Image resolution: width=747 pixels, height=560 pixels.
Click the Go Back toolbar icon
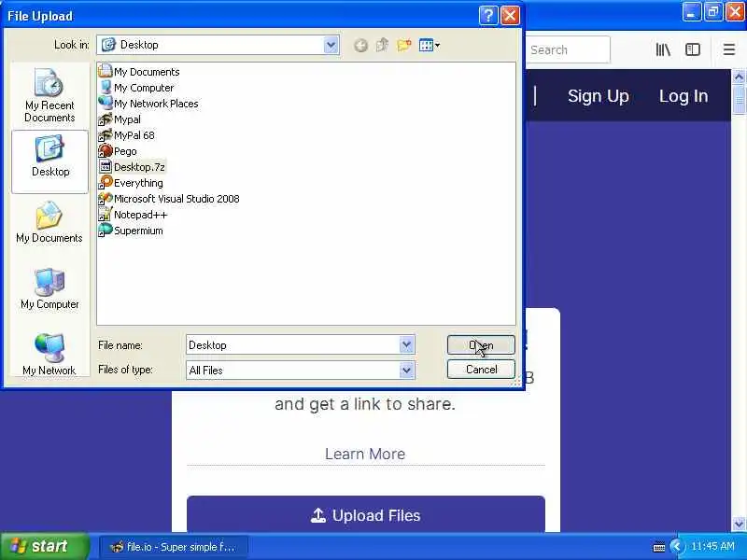tap(360, 45)
